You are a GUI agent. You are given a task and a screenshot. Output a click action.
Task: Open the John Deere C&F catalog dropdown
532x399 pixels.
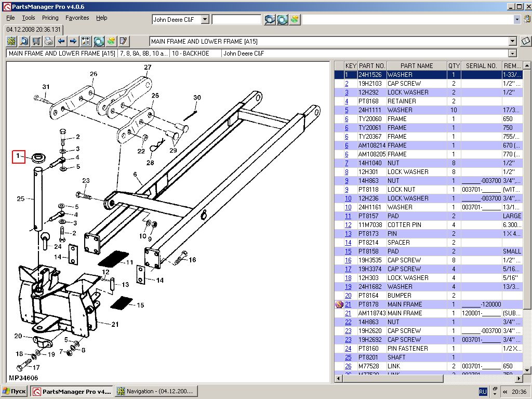tap(205, 19)
